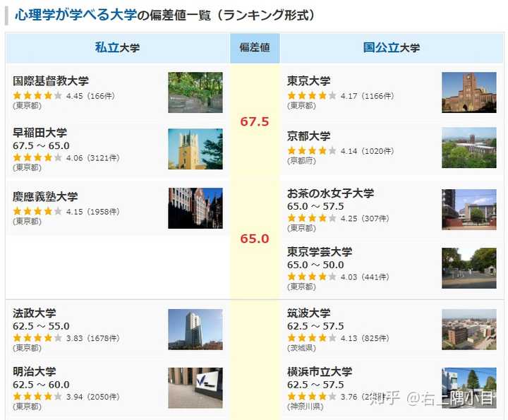508x420 pixels.
Task: Click the star rating for 筑波大学
Action: [312, 338]
